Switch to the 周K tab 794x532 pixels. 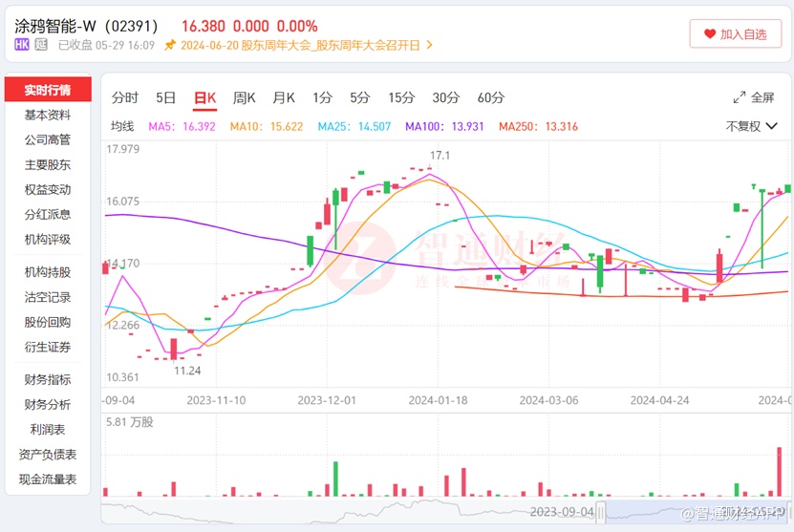[x=244, y=97]
